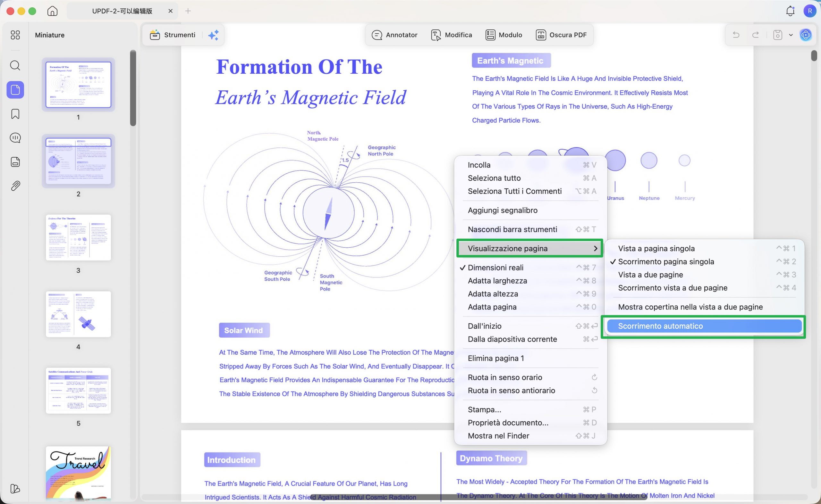
Task: Open the home screen icon
Action: (x=52, y=11)
